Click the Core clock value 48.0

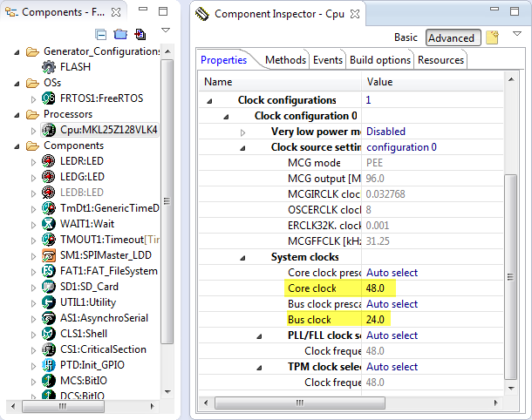(x=376, y=288)
